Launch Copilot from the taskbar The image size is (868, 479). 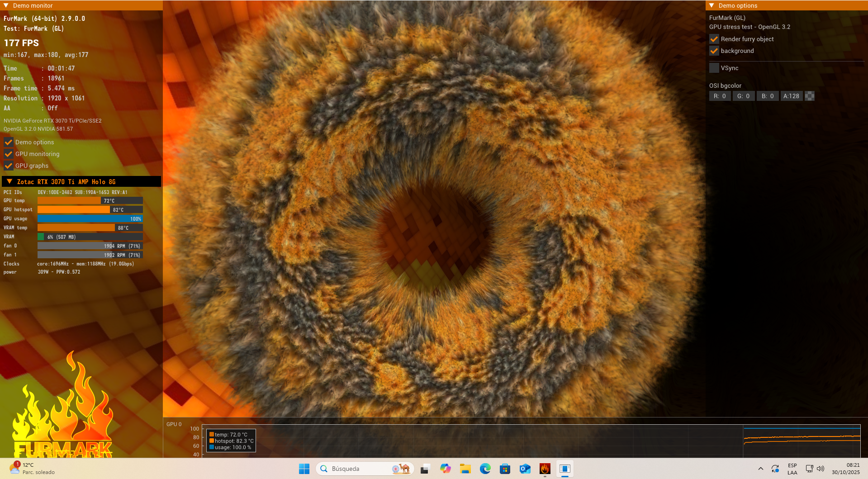pyautogui.click(x=445, y=469)
